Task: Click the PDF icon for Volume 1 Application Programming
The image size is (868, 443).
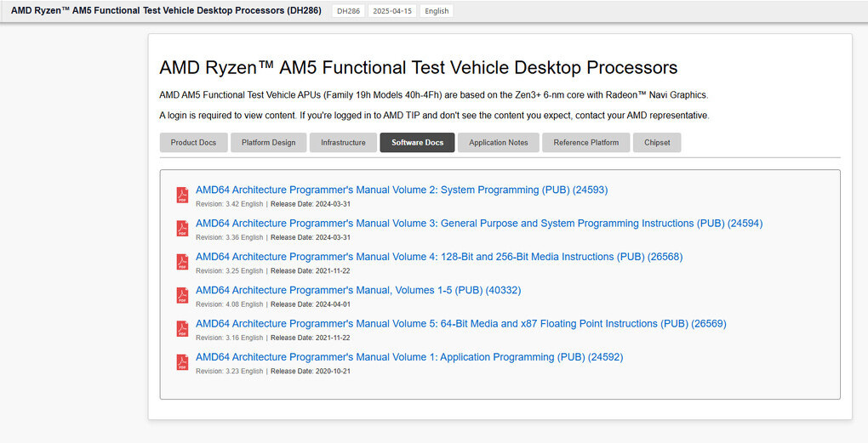Action: pyautogui.click(x=182, y=362)
